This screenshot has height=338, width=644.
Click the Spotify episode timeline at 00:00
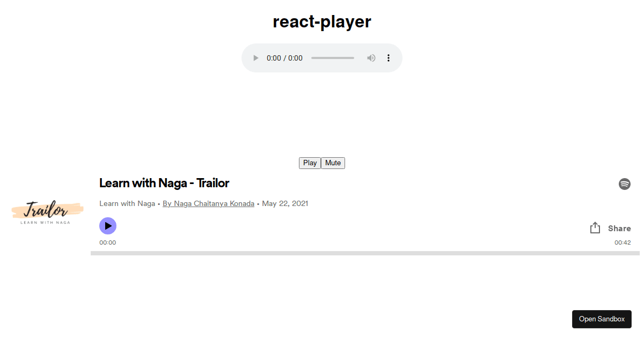[x=107, y=252]
